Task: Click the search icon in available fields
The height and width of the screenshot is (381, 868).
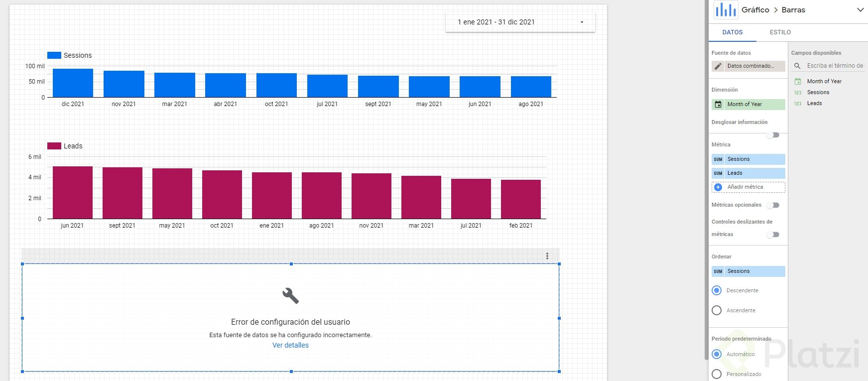Action: point(797,66)
